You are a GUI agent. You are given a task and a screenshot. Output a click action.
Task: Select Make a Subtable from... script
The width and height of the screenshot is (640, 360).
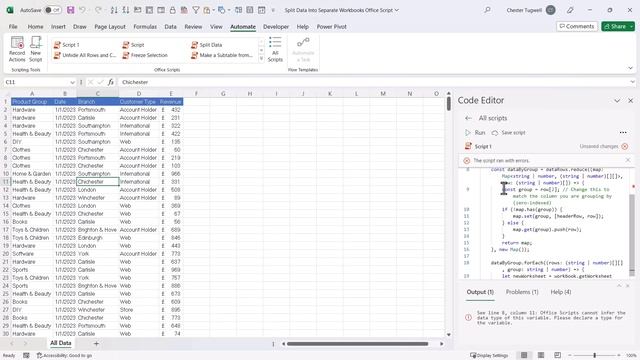click(x=222, y=55)
